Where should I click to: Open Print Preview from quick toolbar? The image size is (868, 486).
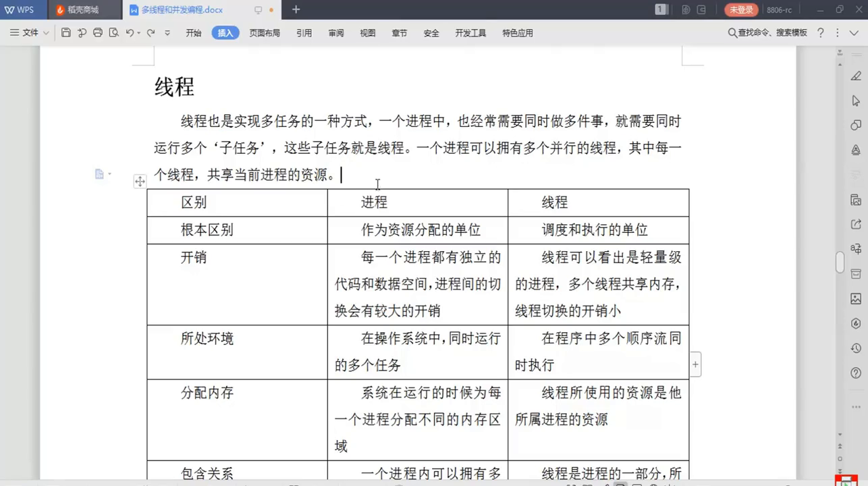tap(113, 32)
